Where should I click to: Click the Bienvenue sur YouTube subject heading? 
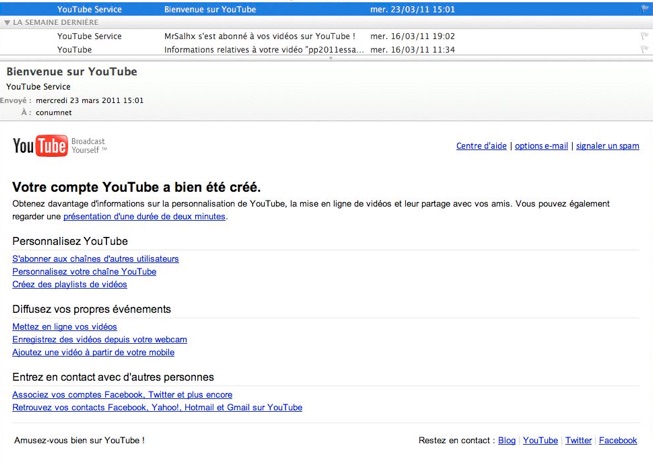[x=72, y=72]
